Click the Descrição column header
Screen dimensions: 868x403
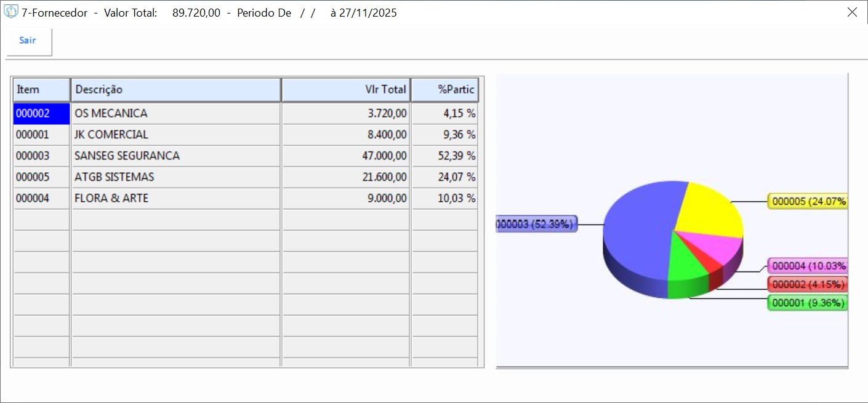point(176,90)
